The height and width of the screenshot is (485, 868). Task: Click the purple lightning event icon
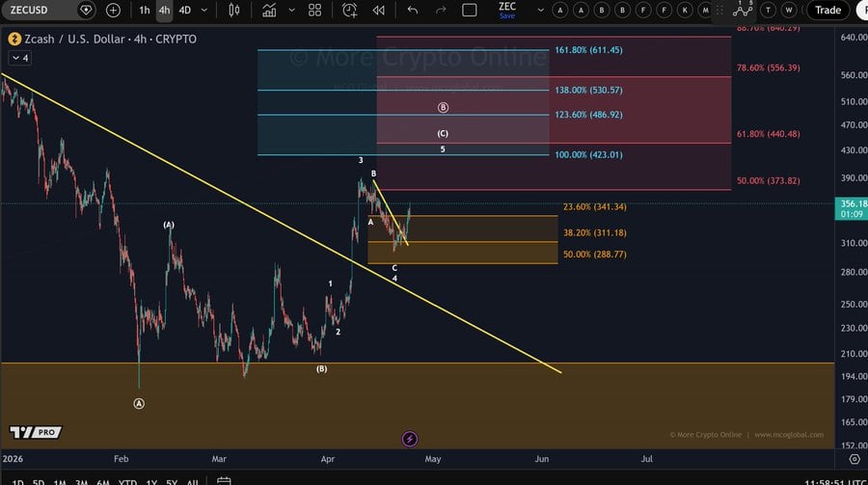coord(410,439)
